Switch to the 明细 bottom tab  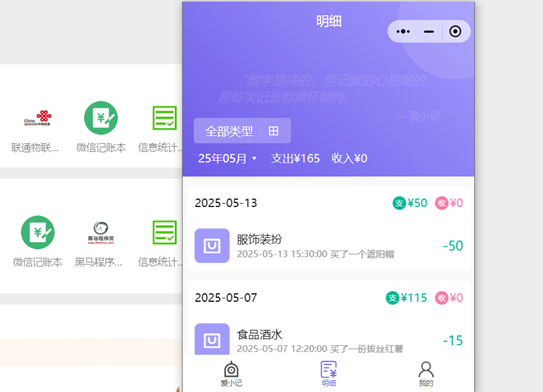click(329, 374)
